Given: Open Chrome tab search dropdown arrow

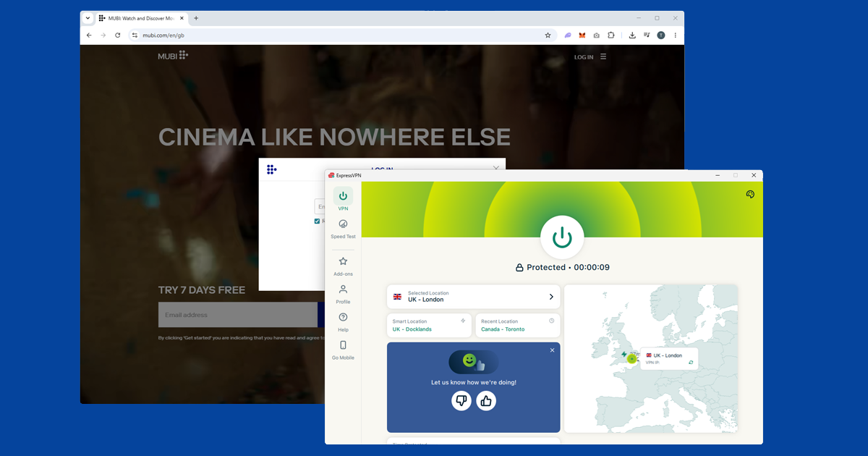Looking at the screenshot, I should [88, 18].
